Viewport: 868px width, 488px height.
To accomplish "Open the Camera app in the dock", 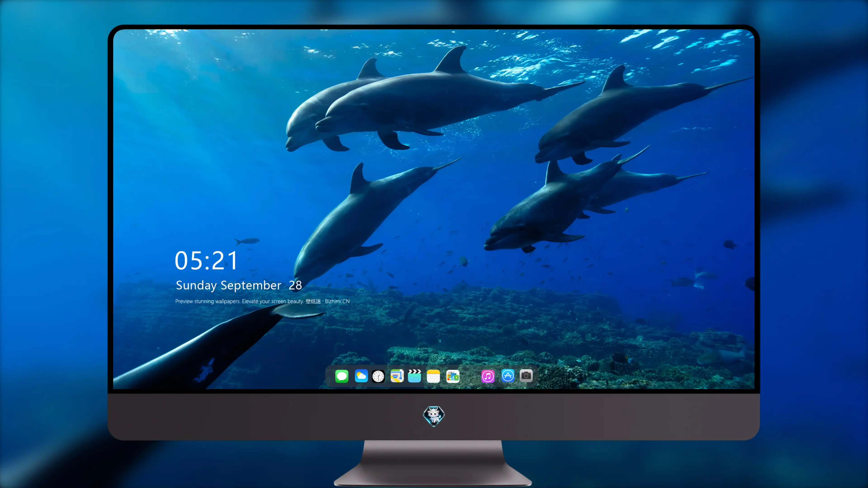I will pyautogui.click(x=526, y=375).
